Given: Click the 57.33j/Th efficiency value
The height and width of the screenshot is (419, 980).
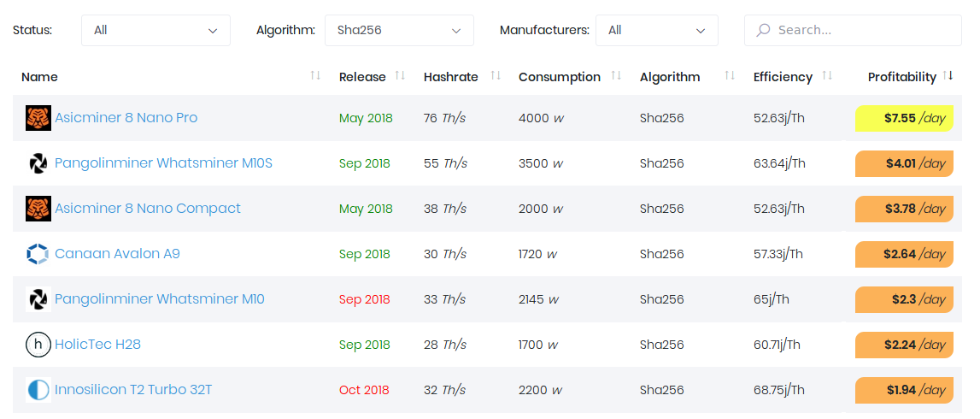Looking at the screenshot, I should click(778, 255).
